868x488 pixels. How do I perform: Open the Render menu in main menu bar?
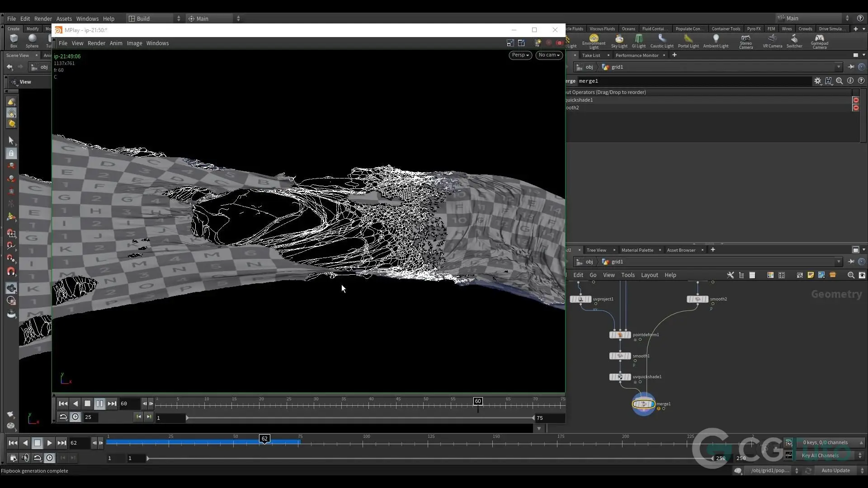43,19
